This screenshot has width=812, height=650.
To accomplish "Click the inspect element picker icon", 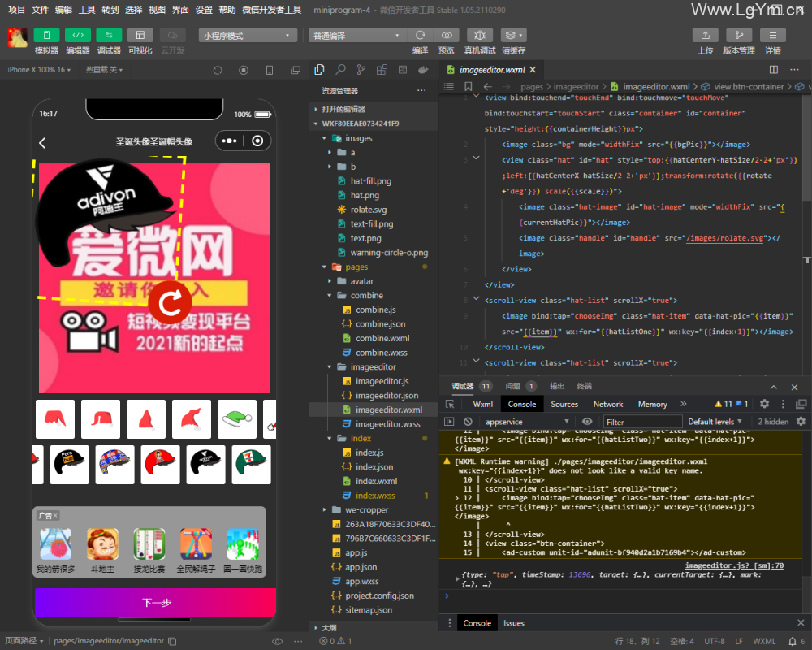I will (450, 404).
